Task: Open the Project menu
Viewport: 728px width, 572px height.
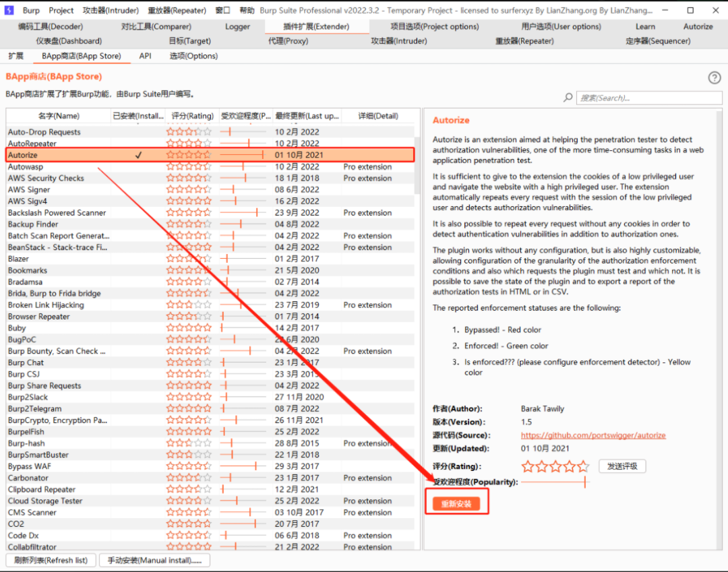Action: 61,10
